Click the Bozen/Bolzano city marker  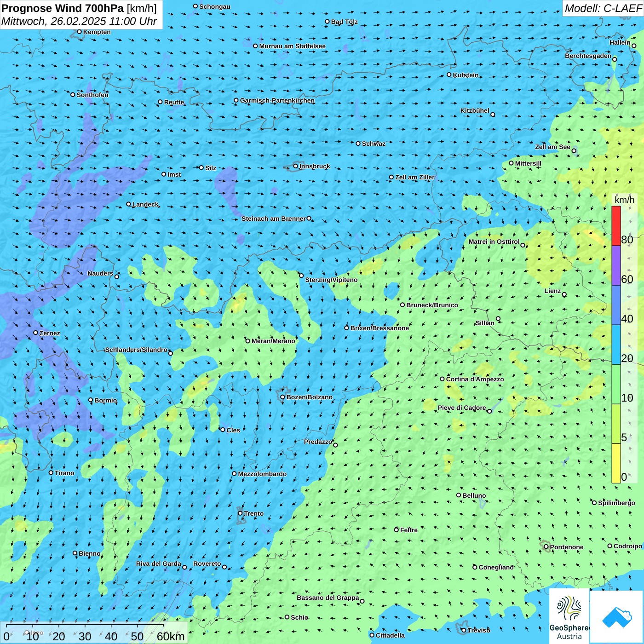pyautogui.click(x=283, y=397)
